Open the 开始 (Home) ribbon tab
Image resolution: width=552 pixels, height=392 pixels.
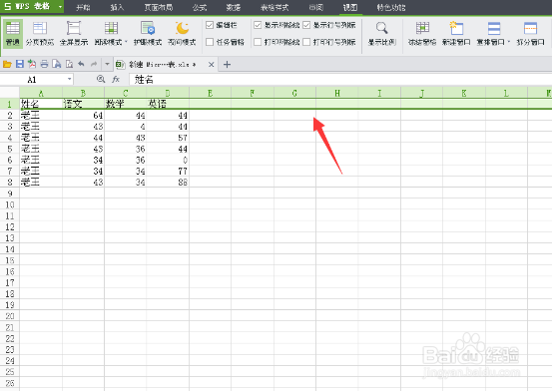pos(83,7)
